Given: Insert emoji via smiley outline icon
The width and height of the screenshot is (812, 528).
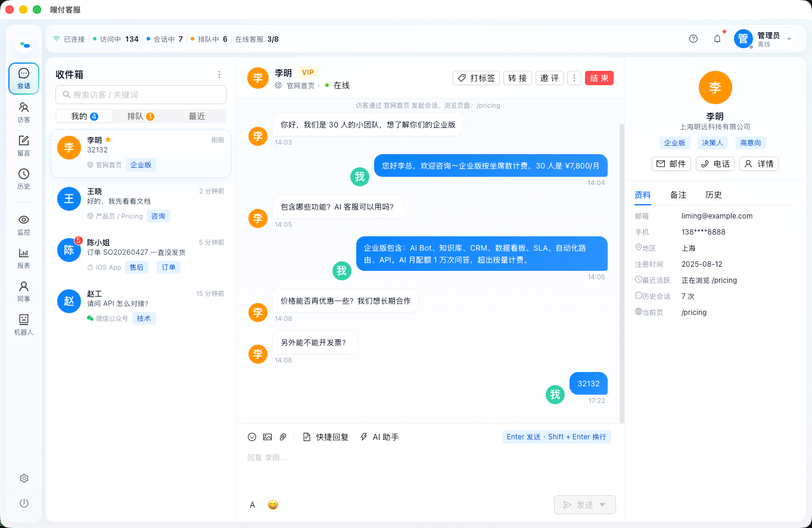Looking at the screenshot, I should point(252,437).
